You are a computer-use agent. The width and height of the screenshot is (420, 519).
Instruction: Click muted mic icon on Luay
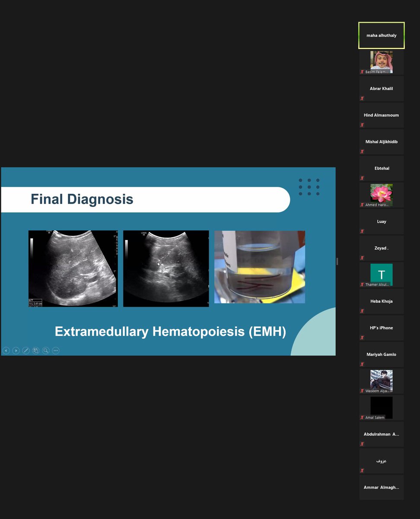tap(363, 231)
